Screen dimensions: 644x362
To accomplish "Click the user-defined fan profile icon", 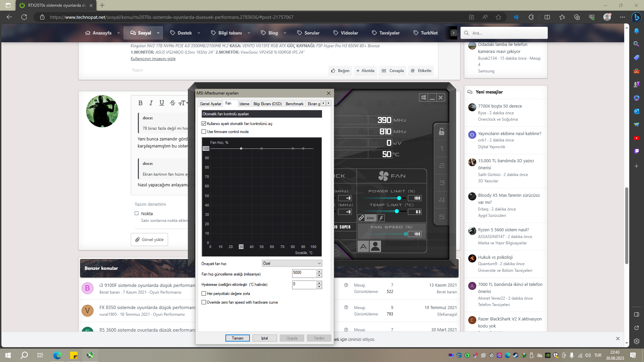I will pos(375,246).
